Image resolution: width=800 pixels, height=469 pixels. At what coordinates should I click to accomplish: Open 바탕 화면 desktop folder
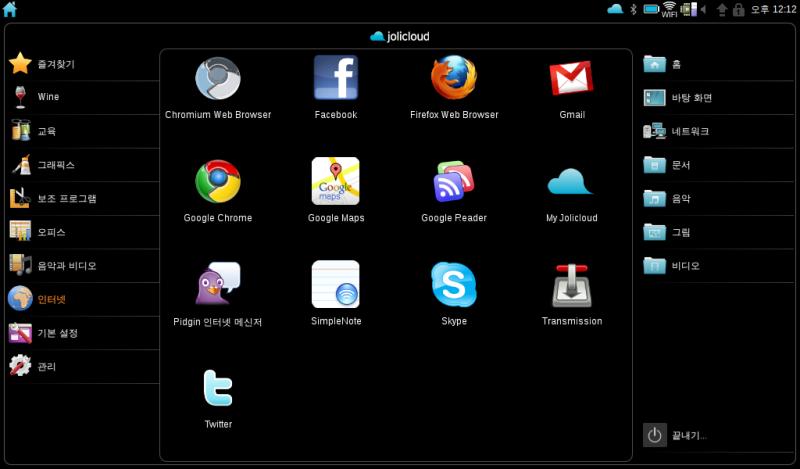tap(717, 97)
